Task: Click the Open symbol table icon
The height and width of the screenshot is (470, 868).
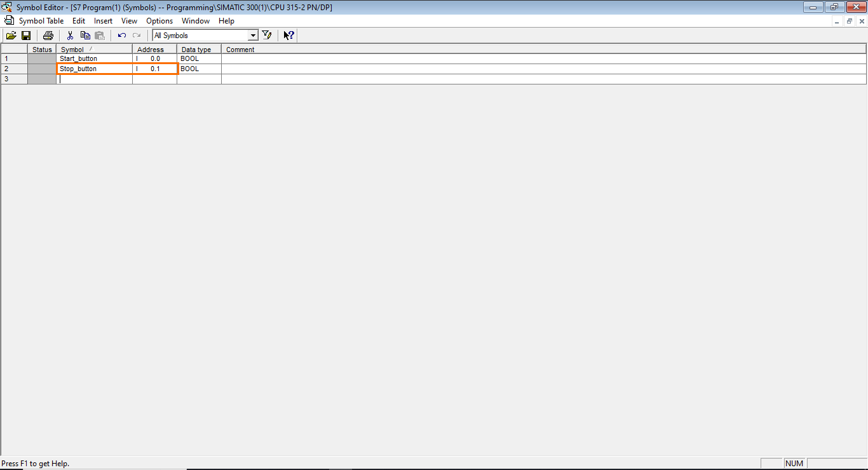Action: [11, 36]
